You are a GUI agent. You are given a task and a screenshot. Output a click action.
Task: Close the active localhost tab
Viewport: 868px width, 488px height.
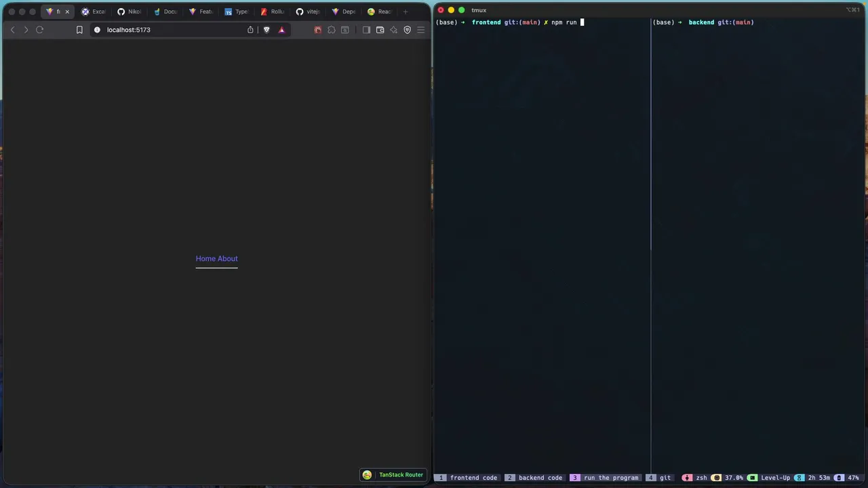[x=67, y=12]
